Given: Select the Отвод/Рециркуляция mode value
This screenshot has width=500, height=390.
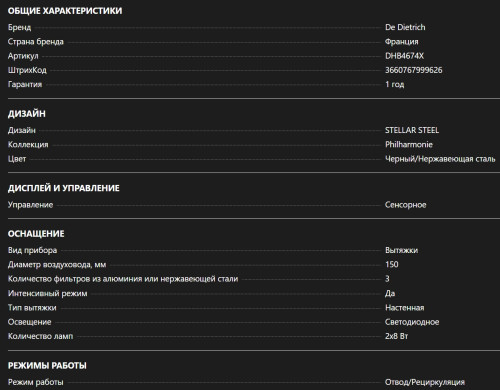Looking at the screenshot, I should point(425,382).
